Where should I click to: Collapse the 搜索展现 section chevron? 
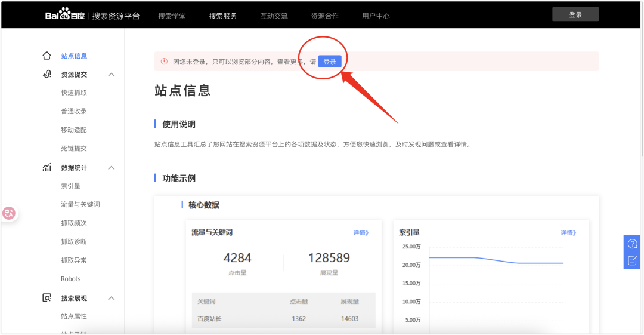pyautogui.click(x=112, y=298)
